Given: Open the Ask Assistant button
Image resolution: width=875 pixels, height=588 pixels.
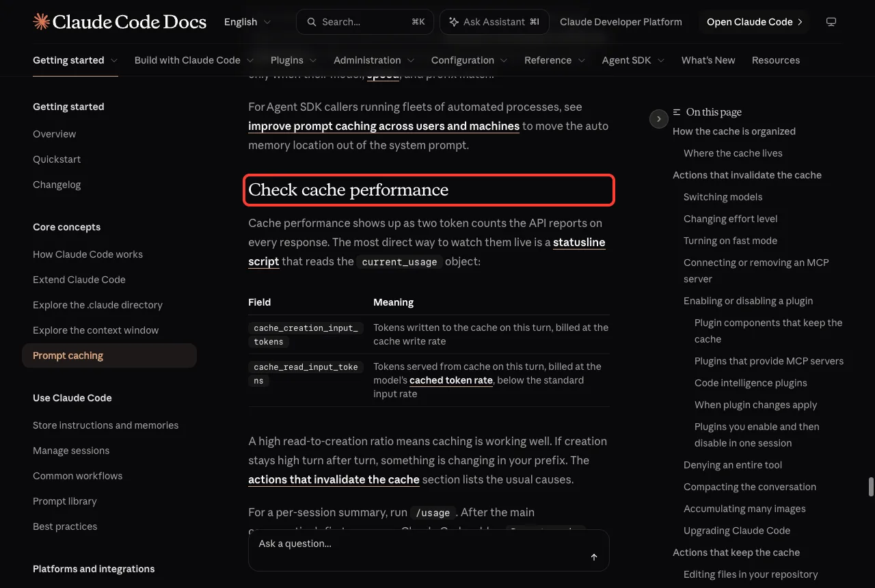Looking at the screenshot, I should (494, 22).
